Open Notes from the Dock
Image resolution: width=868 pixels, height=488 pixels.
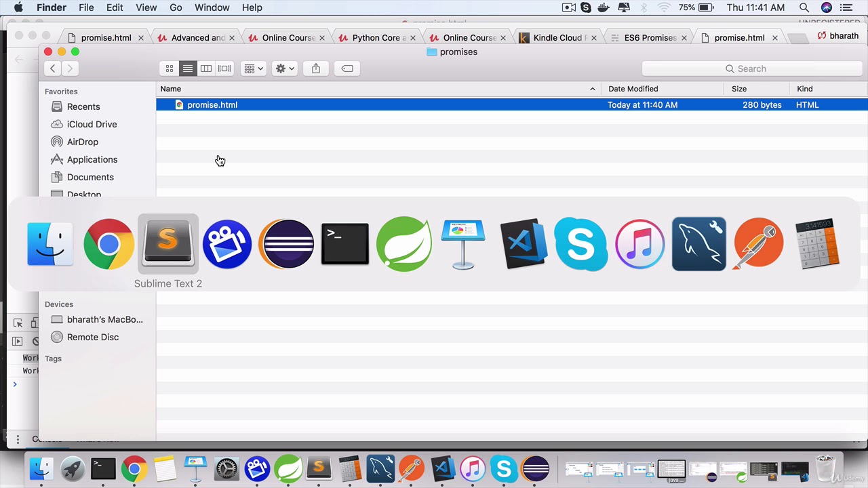165,468
